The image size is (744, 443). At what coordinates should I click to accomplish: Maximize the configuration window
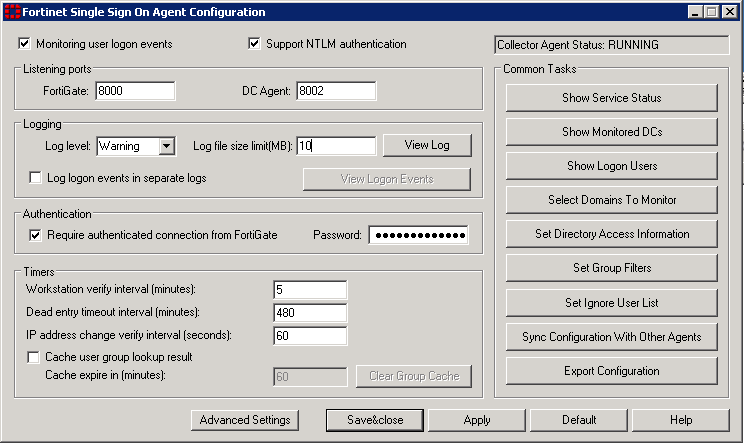(711, 12)
